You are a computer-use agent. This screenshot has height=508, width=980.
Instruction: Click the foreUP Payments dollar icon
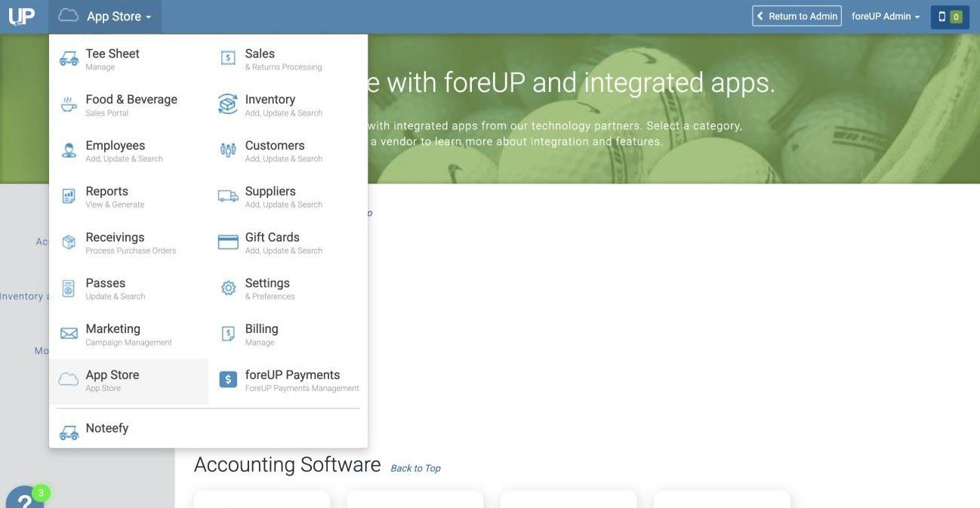228,380
